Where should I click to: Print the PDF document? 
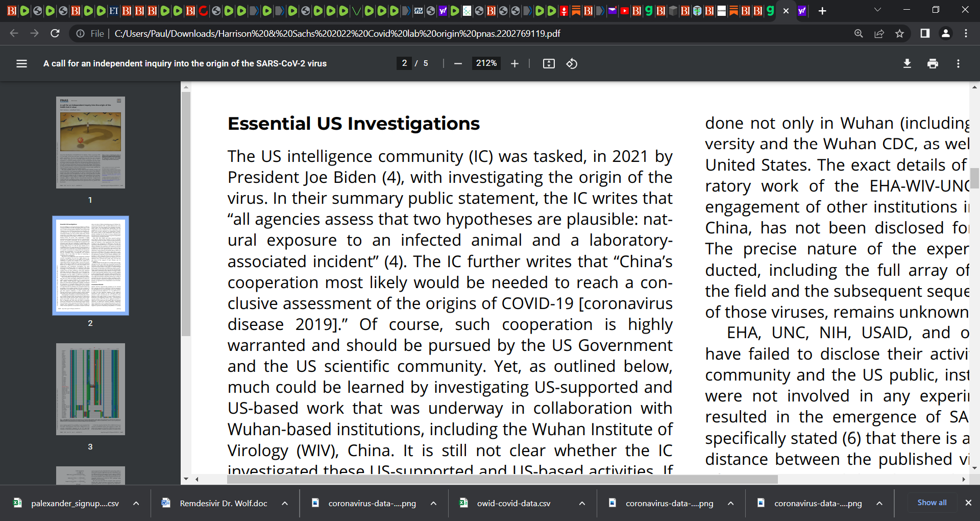(933, 63)
